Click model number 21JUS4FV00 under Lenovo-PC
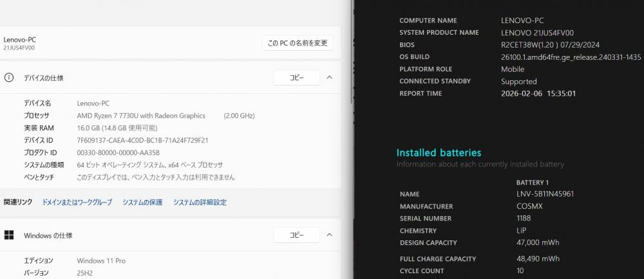Viewport: 644px width, 279px height. 19,48
